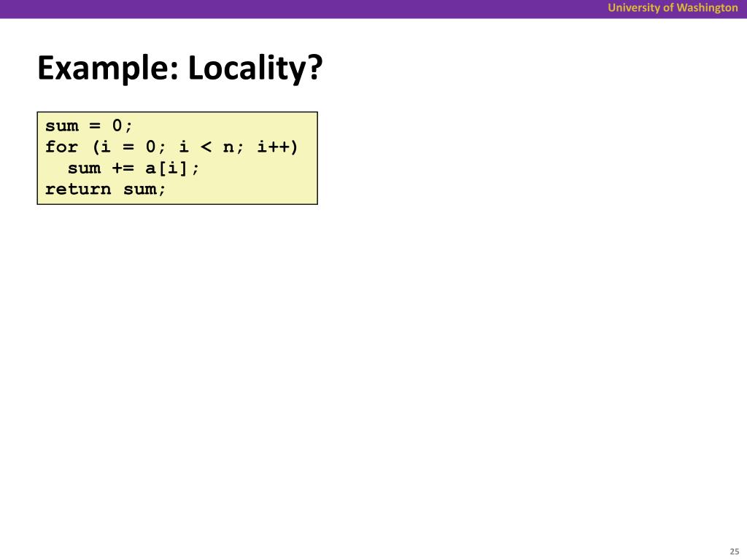
Task: Select the code line 'return sum;'
Action: [x=105, y=189]
